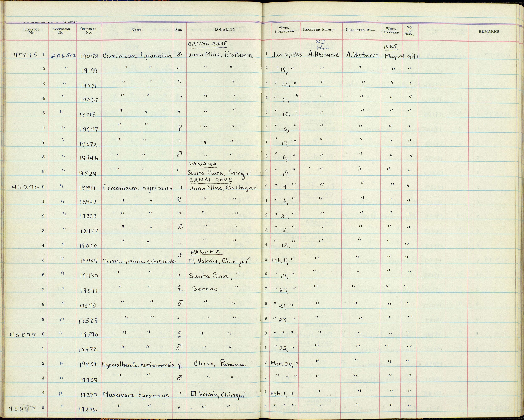Select original number 19589
The width and height of the screenshot is (524, 420).
tap(88, 321)
